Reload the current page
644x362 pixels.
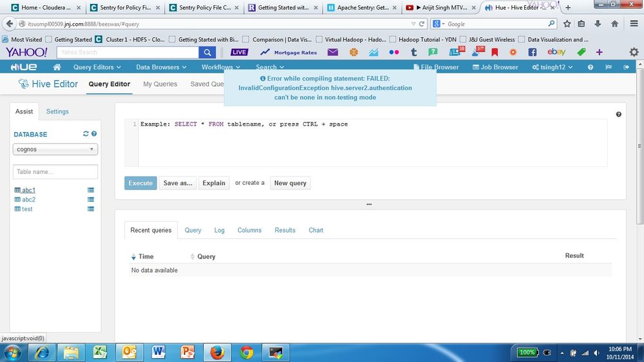[x=422, y=24]
